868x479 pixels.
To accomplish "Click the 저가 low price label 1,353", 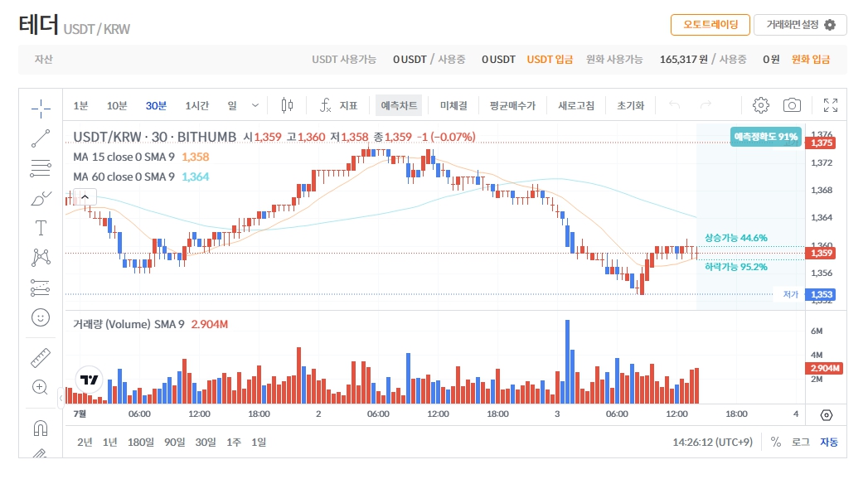I will click(820, 294).
